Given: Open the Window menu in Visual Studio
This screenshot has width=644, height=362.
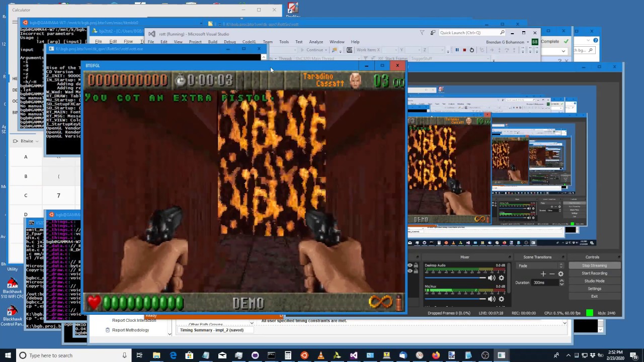Looking at the screenshot, I should pyautogui.click(x=337, y=42).
